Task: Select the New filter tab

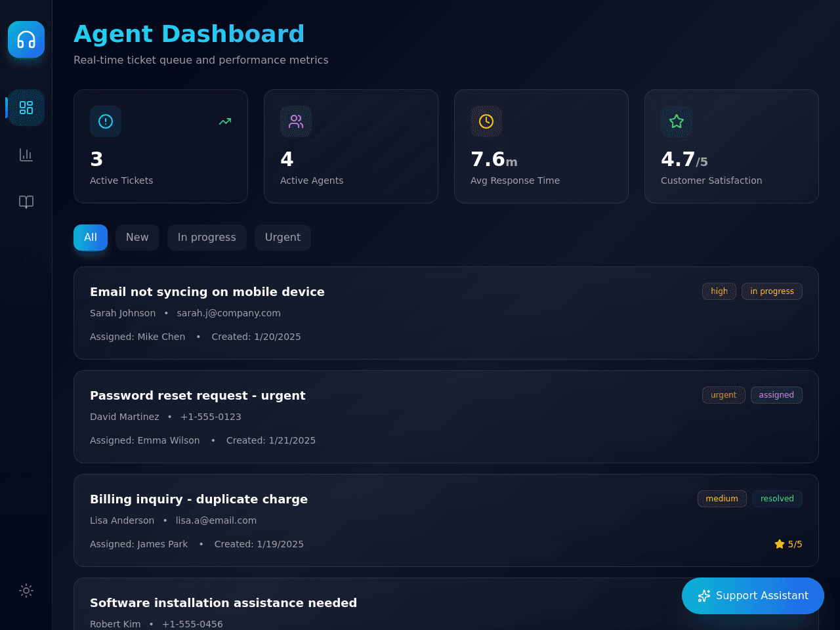Action: [137, 238]
